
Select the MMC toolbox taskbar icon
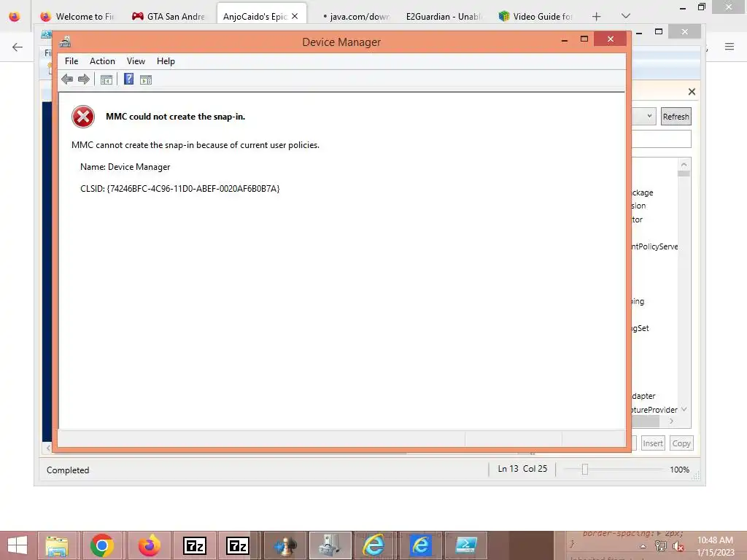[330, 545]
